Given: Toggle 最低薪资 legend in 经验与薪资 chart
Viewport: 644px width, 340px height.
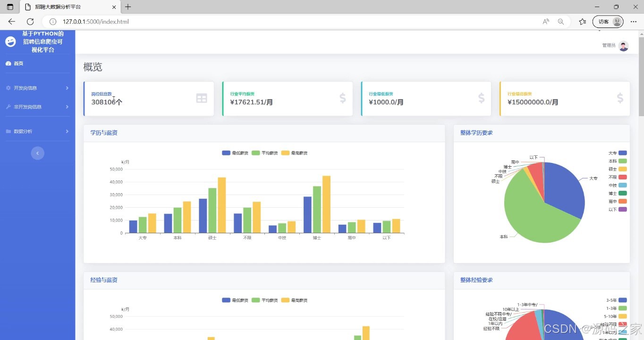Looking at the screenshot, I should [x=235, y=300].
